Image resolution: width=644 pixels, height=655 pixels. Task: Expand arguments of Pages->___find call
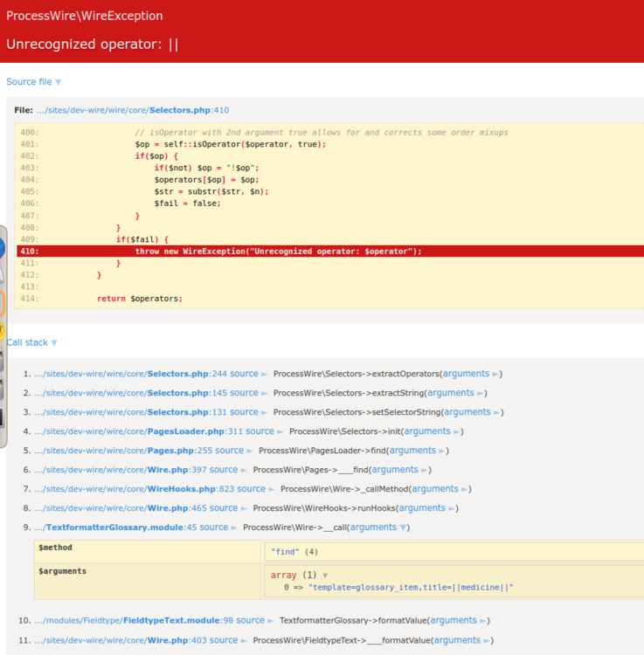coord(399,470)
